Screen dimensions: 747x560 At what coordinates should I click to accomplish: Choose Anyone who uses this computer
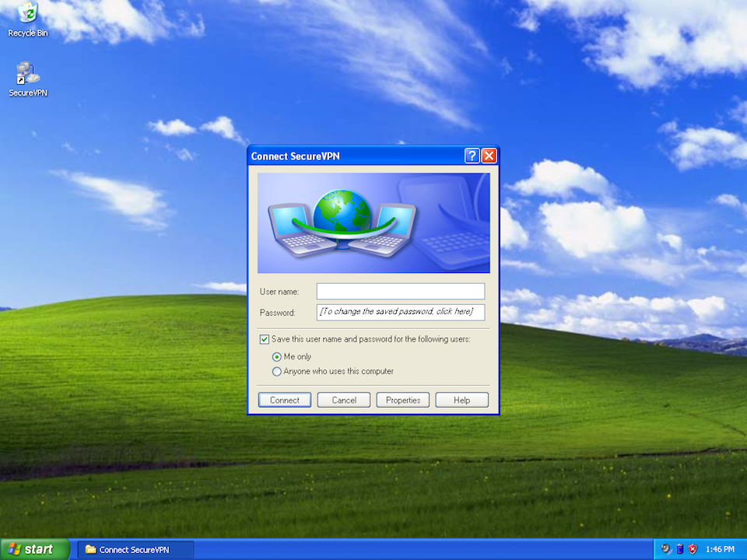[x=277, y=372]
